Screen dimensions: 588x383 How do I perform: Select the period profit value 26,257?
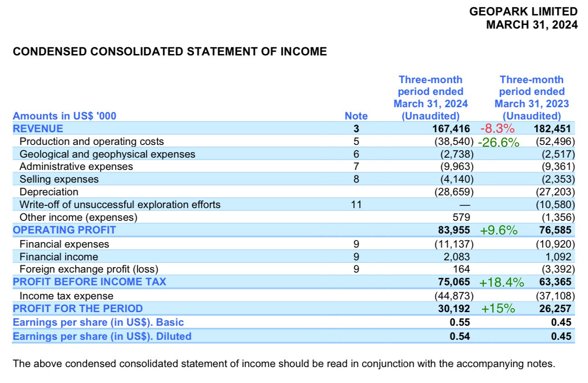coord(555,308)
